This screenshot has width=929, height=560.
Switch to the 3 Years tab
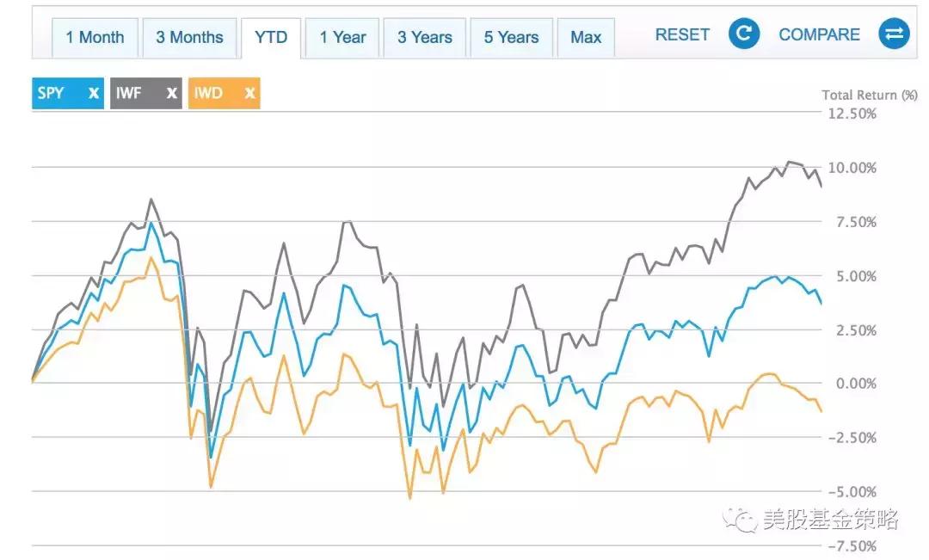point(425,38)
